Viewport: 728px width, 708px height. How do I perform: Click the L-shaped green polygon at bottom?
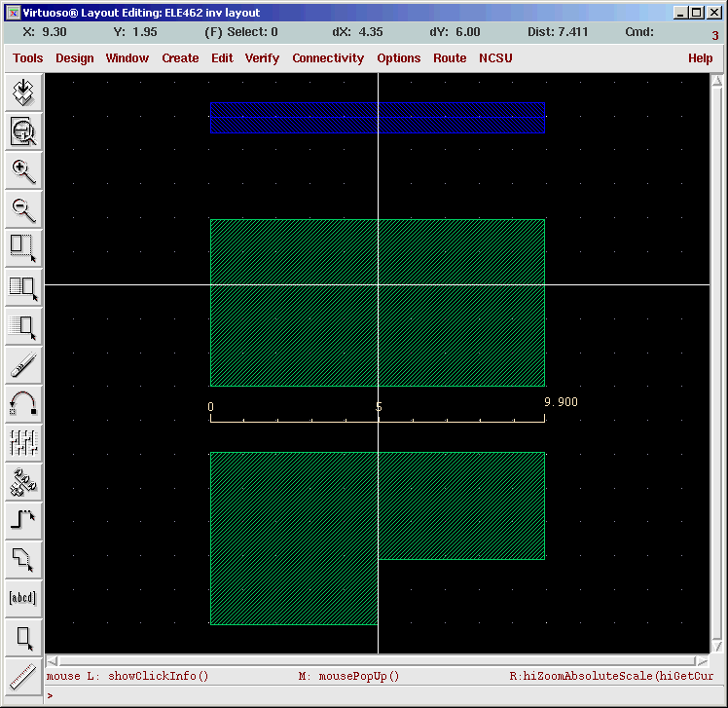[x=294, y=538]
